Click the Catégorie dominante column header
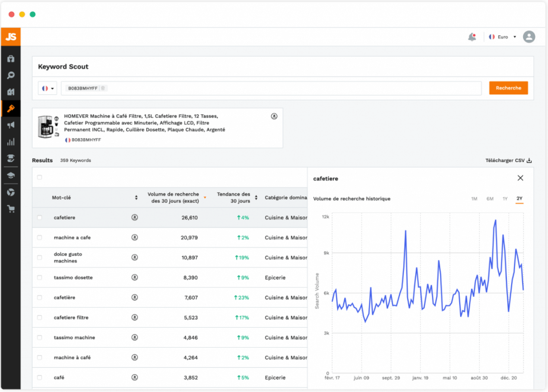Image resolution: width=548 pixels, height=392 pixels. 285,198
